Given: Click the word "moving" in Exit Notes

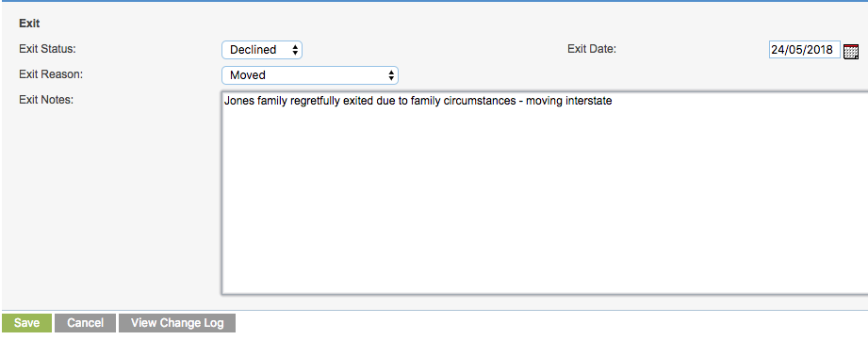Looking at the screenshot, I should tap(542, 101).
